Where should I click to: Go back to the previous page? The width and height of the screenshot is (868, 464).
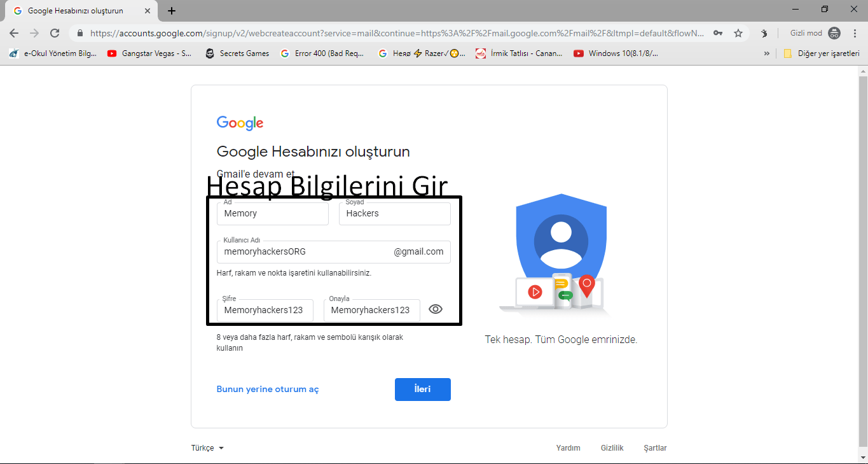[x=14, y=33]
